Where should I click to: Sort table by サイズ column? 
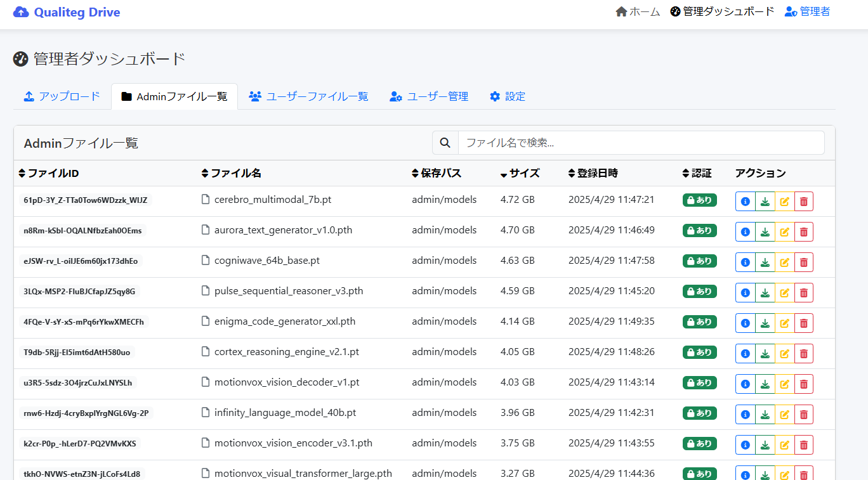coord(520,173)
